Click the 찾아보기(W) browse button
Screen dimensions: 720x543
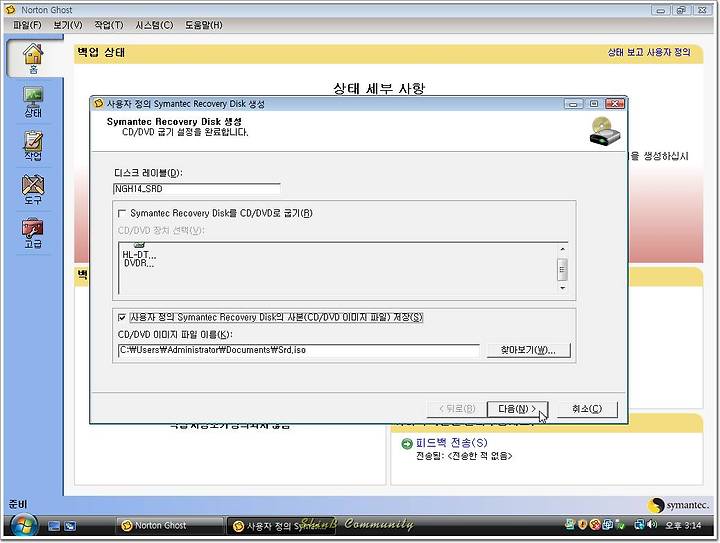coord(528,350)
